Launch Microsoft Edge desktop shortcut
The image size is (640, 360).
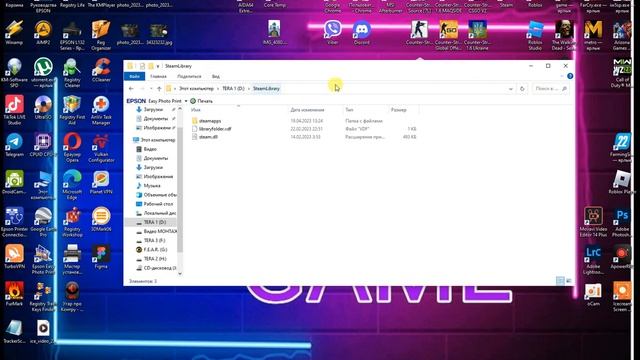click(72, 184)
